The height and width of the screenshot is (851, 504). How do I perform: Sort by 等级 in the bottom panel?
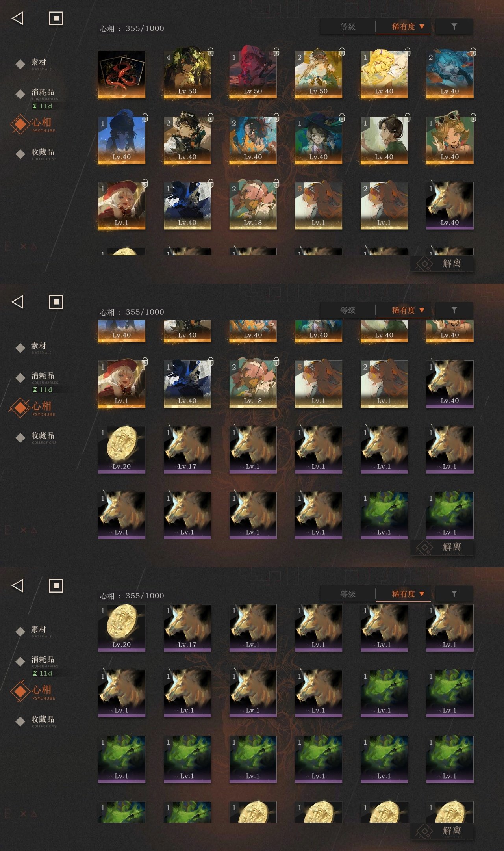[x=348, y=594]
